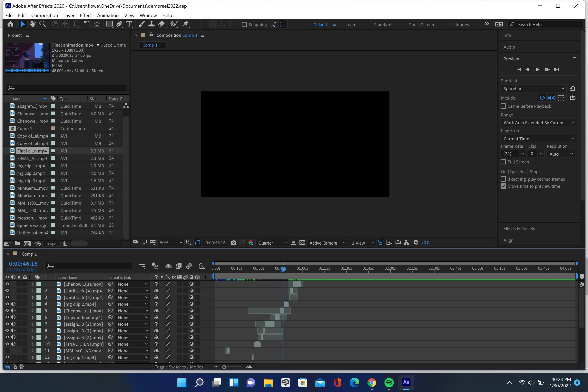Image resolution: width=588 pixels, height=392 pixels.
Task: Click the new folder icon in Project panel
Action: coord(17,243)
